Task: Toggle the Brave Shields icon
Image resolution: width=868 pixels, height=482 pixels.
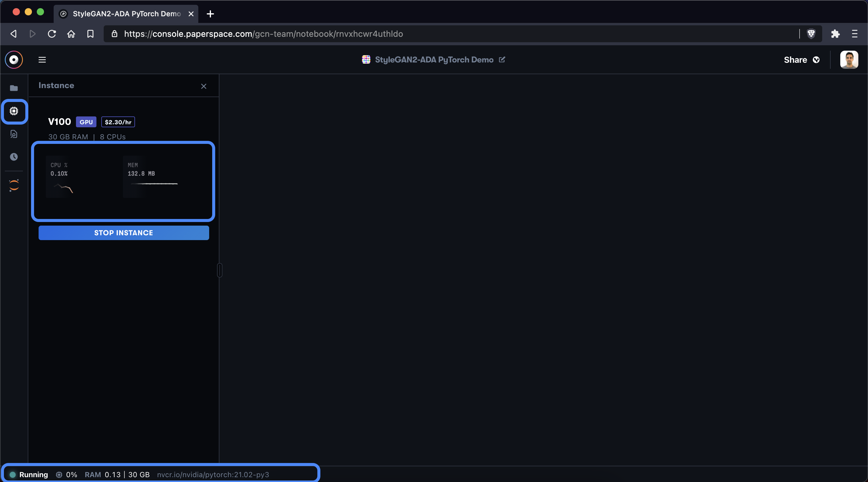Action: click(x=811, y=34)
